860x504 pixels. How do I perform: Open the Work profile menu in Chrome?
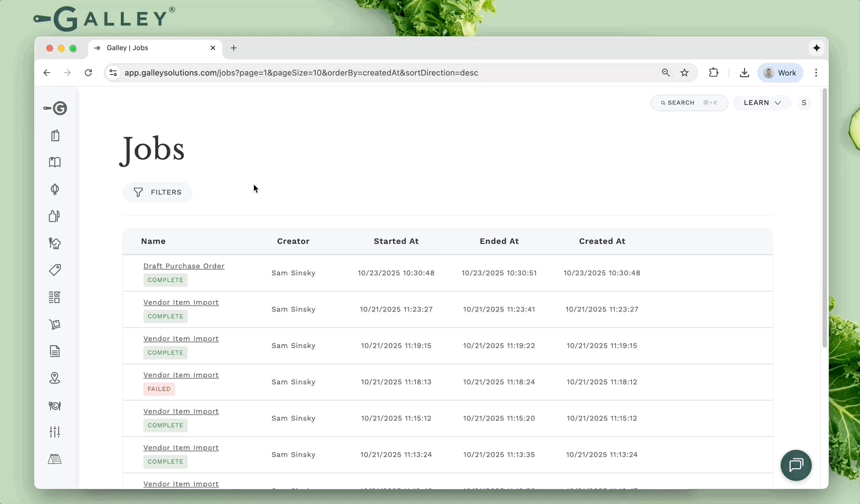point(780,73)
